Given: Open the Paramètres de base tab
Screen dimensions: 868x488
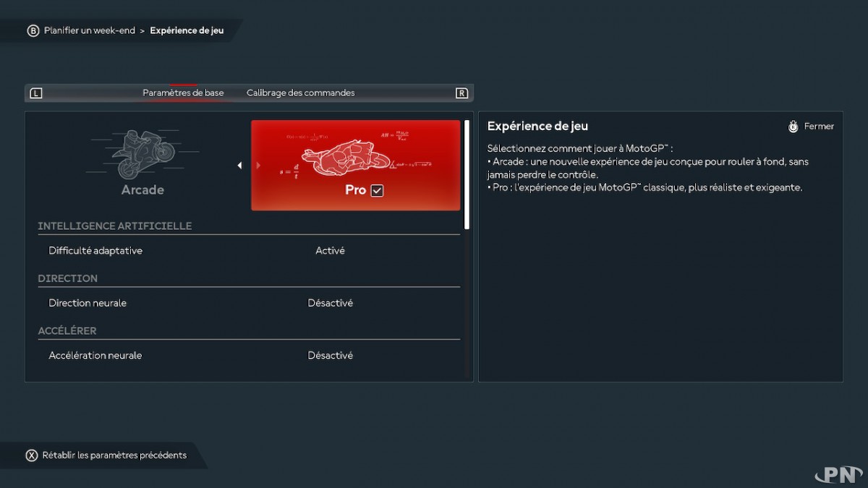Looking at the screenshot, I should (x=183, y=93).
